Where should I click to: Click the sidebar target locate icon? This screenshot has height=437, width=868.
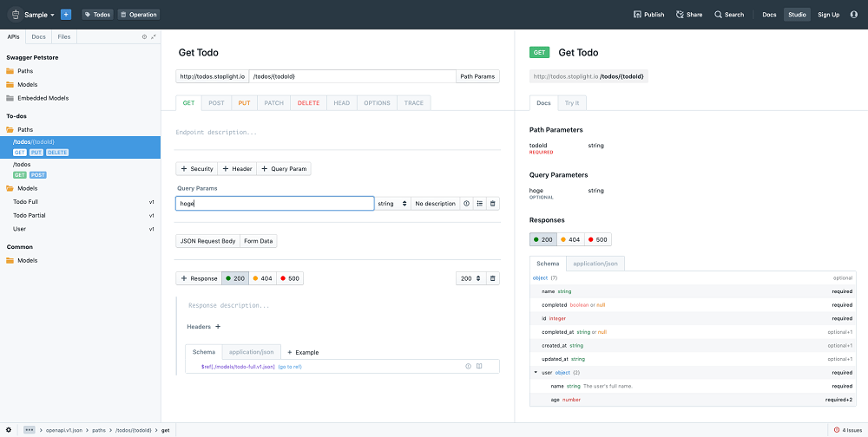point(144,37)
